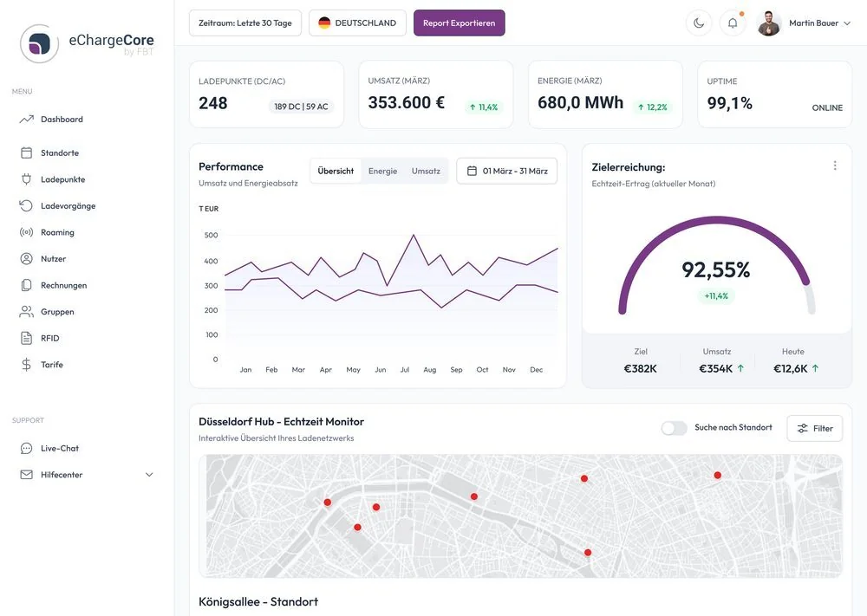The height and width of the screenshot is (616, 867).
Task: Click the Filter sliders icon
Action: [802, 429]
